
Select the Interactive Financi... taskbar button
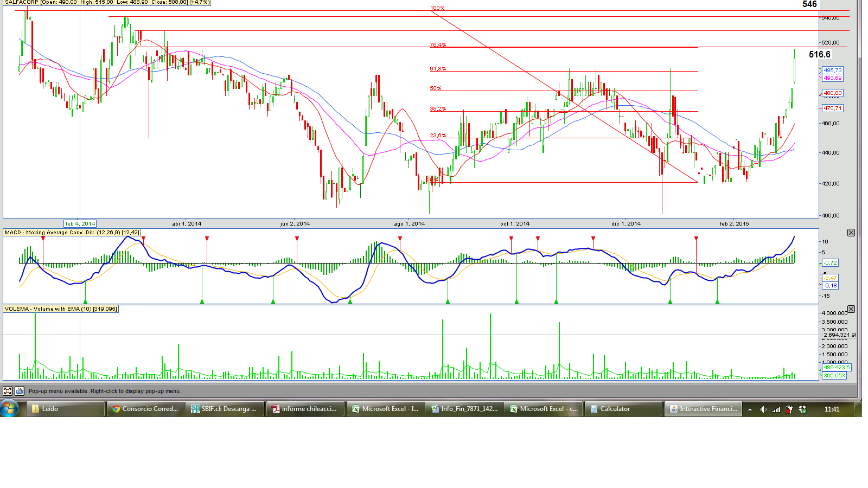coord(704,409)
